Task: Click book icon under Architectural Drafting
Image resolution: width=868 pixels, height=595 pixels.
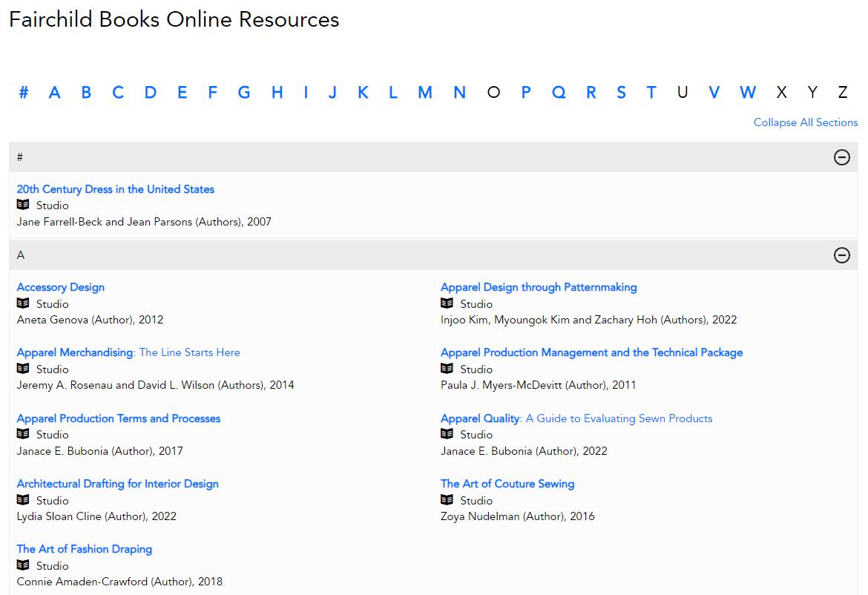Action: [23, 500]
